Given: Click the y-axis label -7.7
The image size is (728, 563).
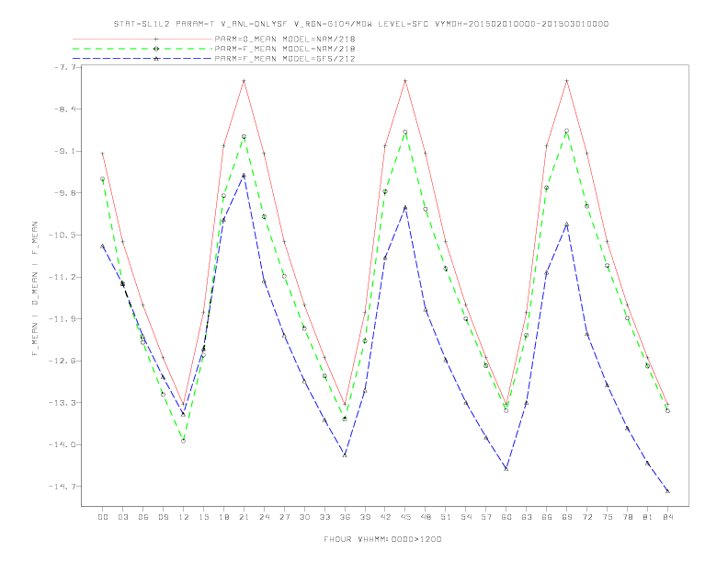Looking at the screenshot, I should (66, 67).
